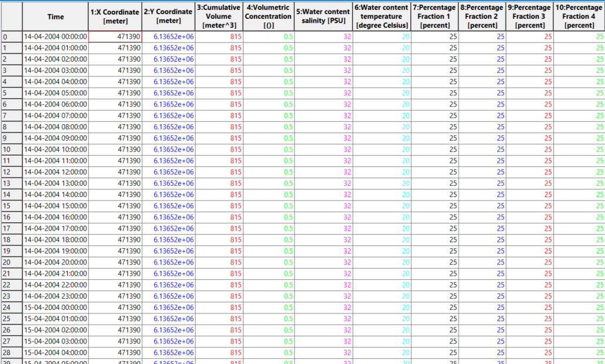Click the 5:Water content salinity header
The image size is (605, 364).
pos(323,16)
